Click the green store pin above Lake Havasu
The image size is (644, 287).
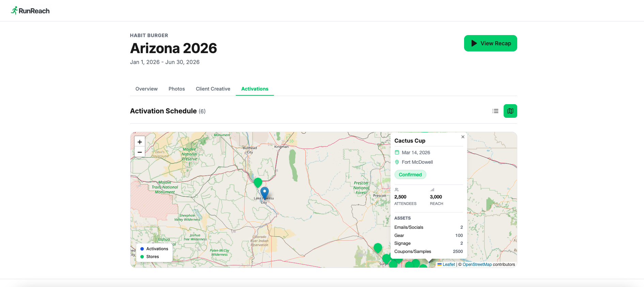[258, 182]
